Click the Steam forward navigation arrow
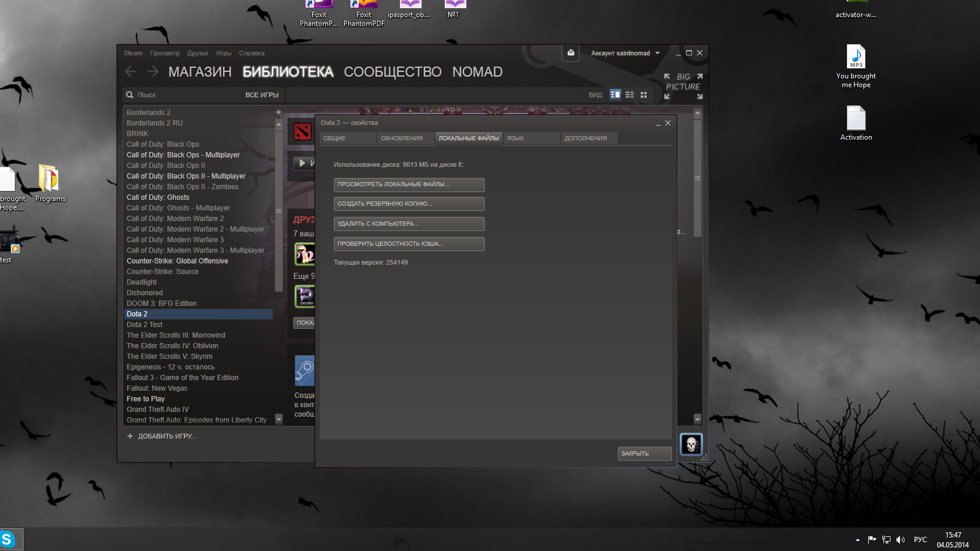Screen dimensions: 980x551 click(153, 72)
